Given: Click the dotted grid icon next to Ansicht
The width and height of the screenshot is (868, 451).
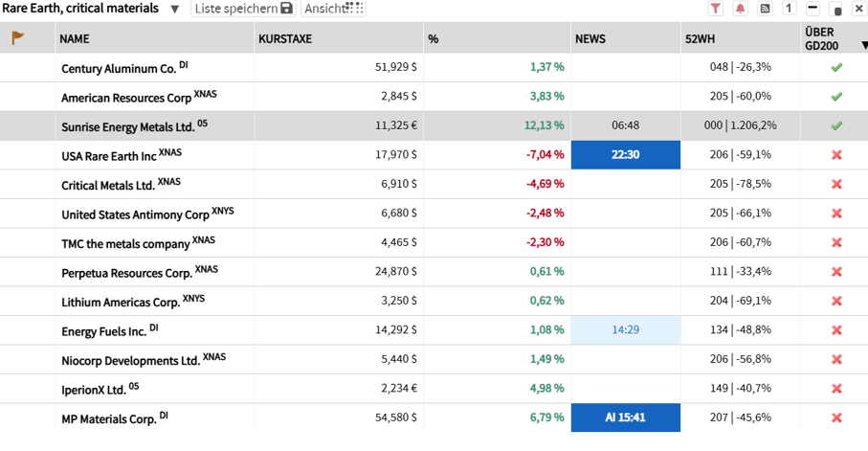Looking at the screenshot, I should (x=354, y=8).
